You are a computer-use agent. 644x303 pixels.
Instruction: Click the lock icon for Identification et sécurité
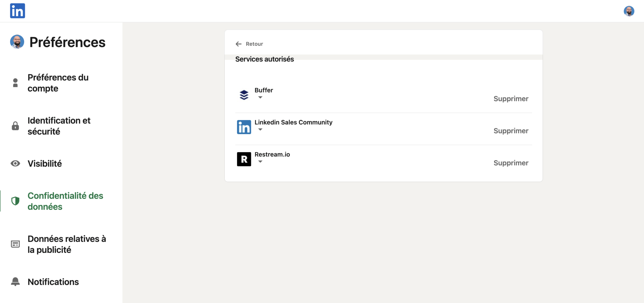pos(15,126)
